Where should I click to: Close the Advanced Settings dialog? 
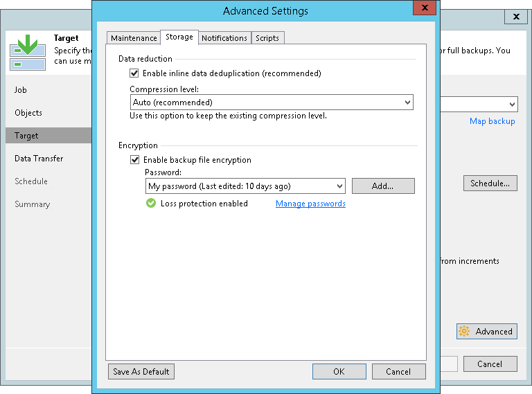click(x=425, y=8)
